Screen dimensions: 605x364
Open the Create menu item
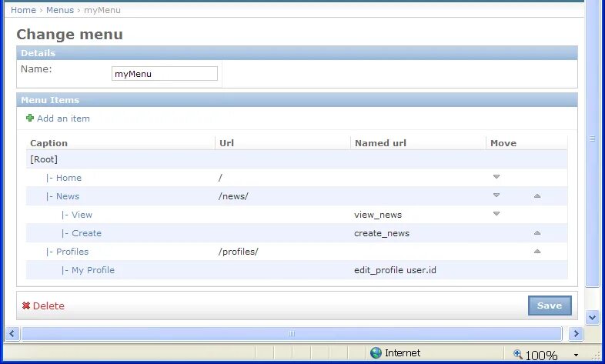tap(86, 233)
